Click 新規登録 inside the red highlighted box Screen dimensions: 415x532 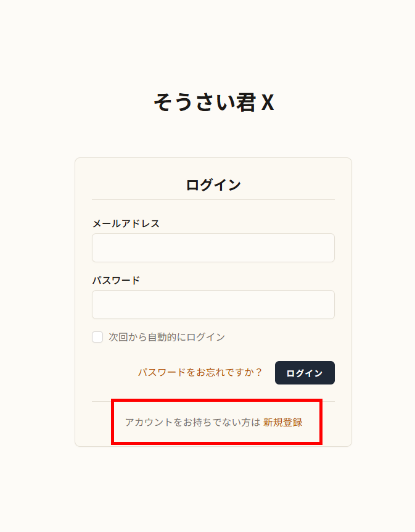(284, 423)
